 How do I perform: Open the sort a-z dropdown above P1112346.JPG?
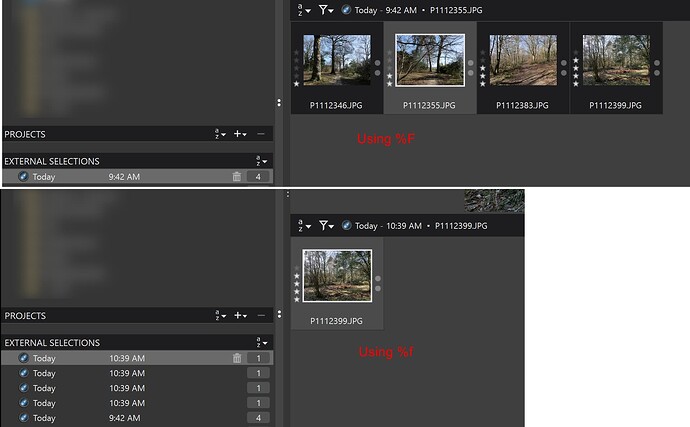tap(304, 10)
